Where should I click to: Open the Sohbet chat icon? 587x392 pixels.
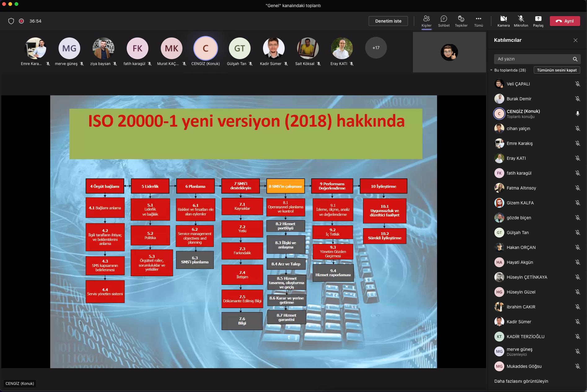(x=444, y=19)
